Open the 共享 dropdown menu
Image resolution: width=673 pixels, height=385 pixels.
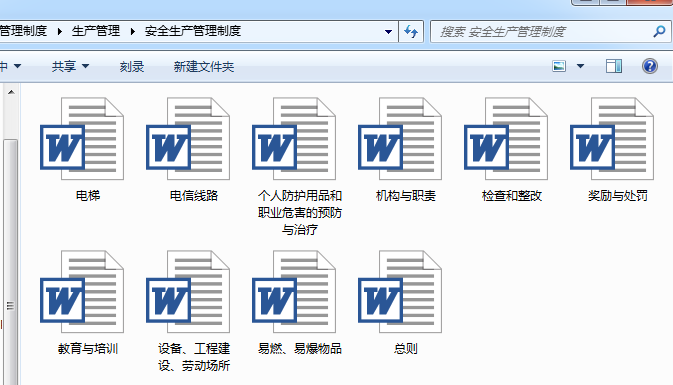point(70,67)
